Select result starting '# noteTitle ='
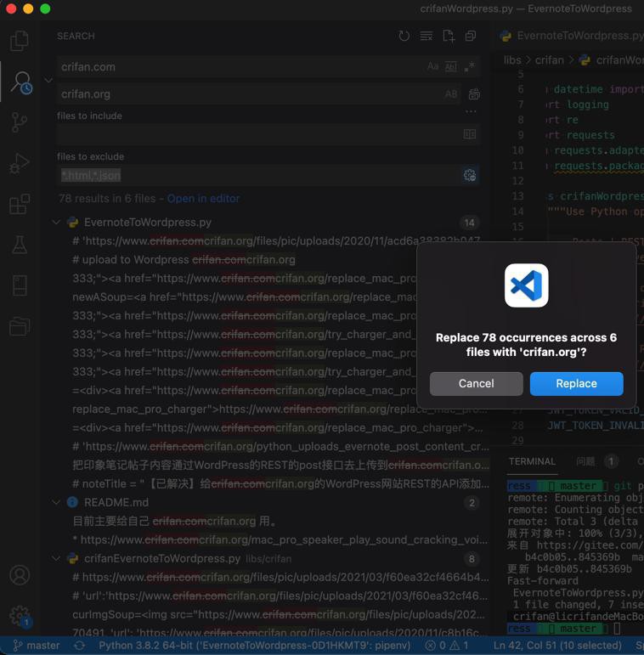The width and height of the screenshot is (644, 655). (x=280, y=483)
